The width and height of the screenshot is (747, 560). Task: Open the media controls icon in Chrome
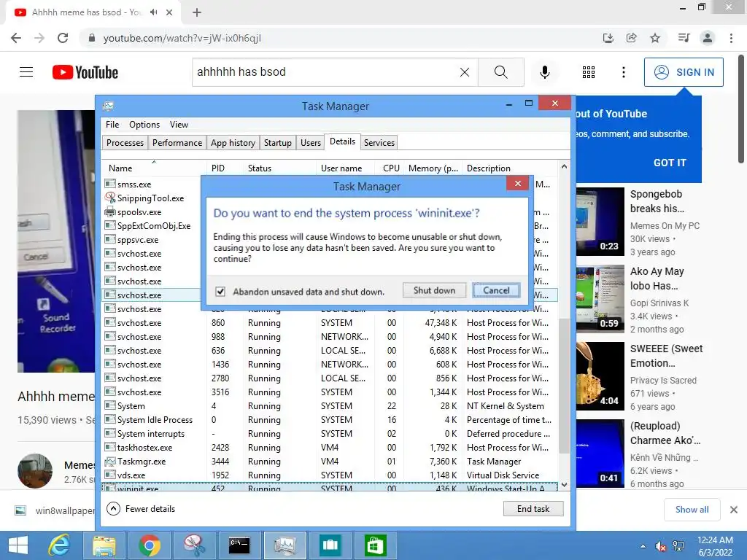coord(684,38)
